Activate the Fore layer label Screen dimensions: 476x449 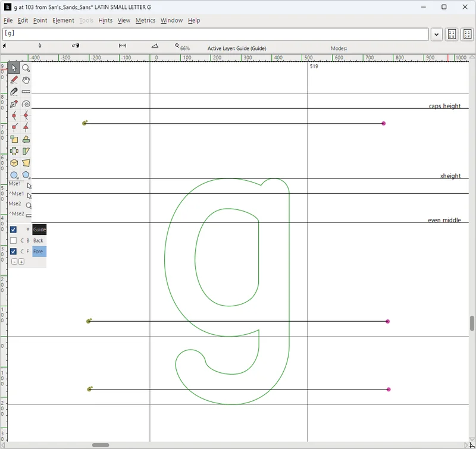pos(39,252)
